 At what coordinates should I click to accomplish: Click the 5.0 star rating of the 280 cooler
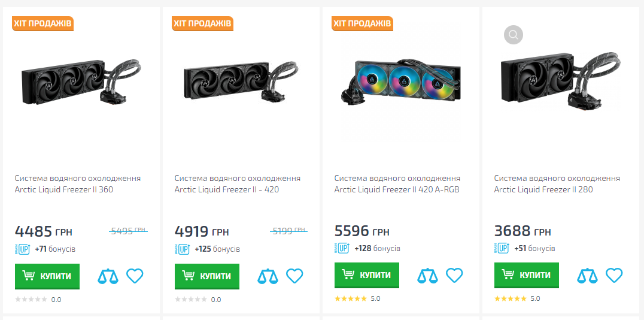[517, 298]
